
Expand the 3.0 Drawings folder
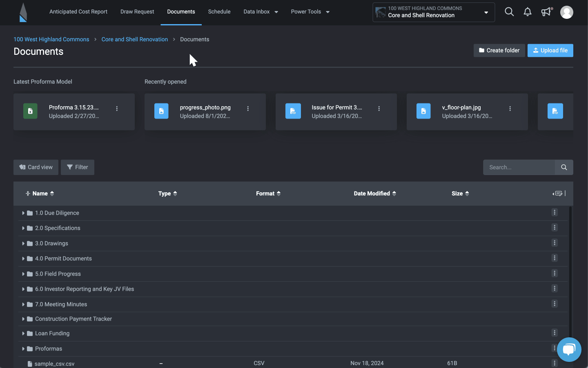(x=23, y=243)
